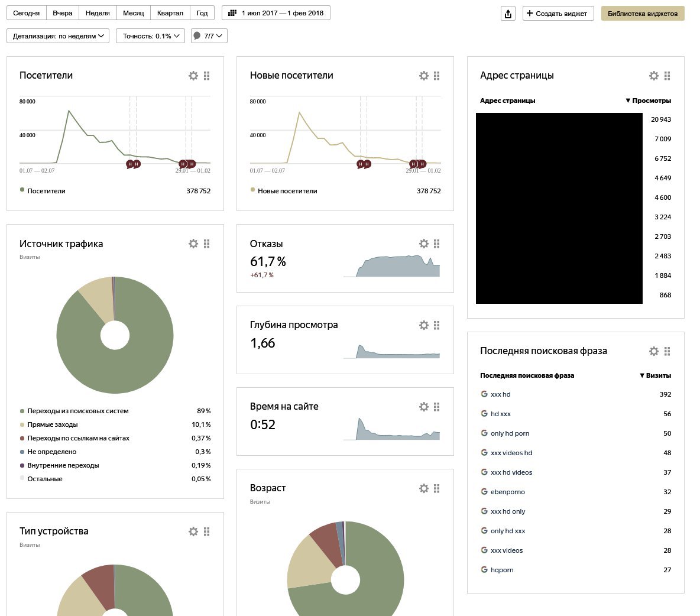Select the Год period tab
This screenshot has width=700, height=616.
[202, 13]
